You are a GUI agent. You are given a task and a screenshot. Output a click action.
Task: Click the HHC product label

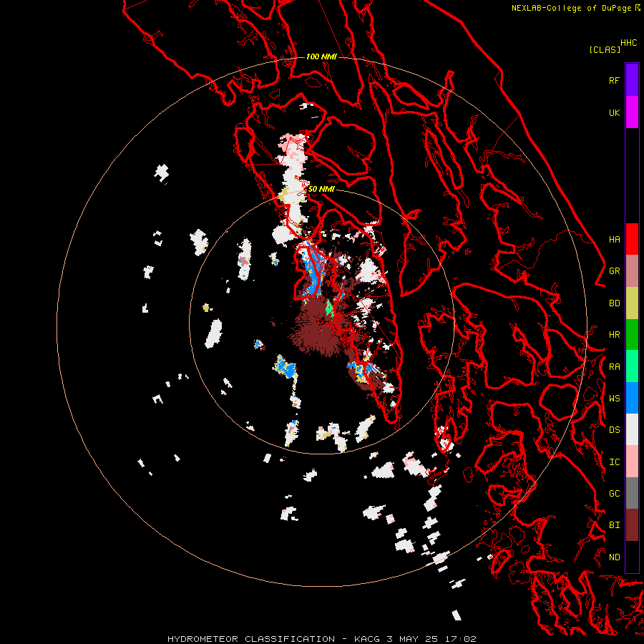(629, 43)
